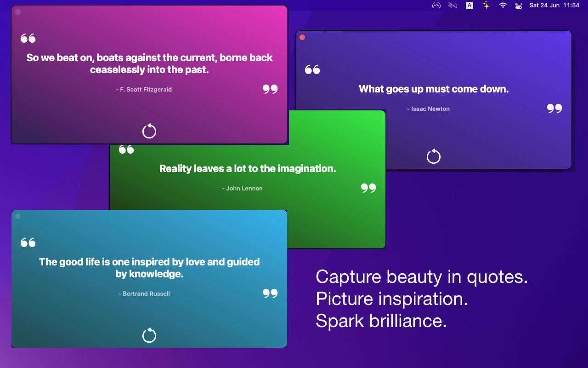Click the muted sound menu bar icon

pyautogui.click(x=453, y=6)
